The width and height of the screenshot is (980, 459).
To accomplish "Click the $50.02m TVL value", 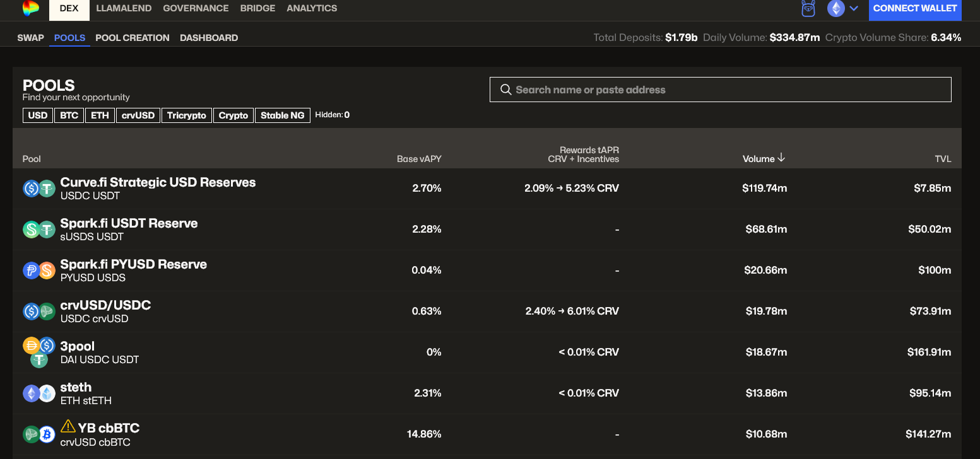I will [930, 229].
